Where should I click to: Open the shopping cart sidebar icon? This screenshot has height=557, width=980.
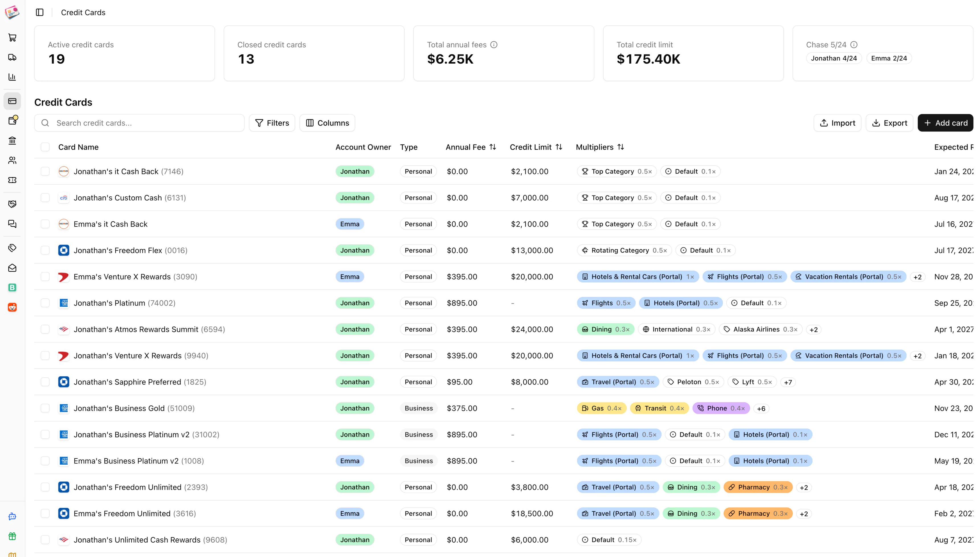(12, 38)
